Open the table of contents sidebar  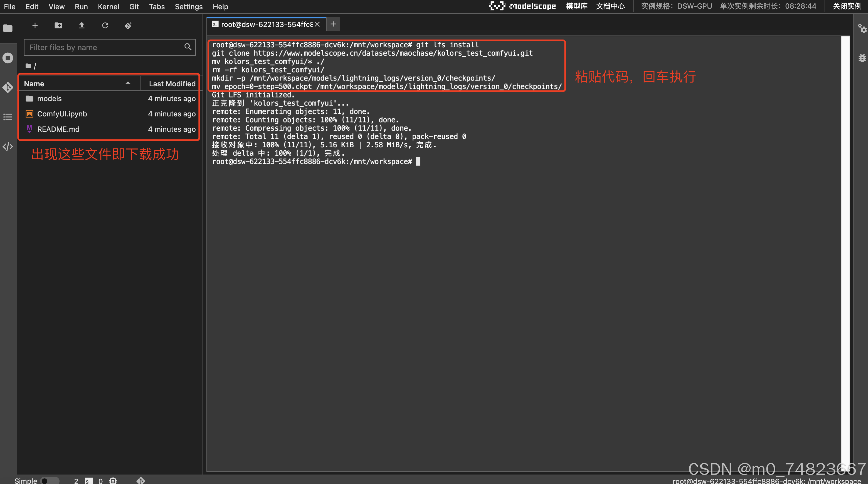(8, 117)
